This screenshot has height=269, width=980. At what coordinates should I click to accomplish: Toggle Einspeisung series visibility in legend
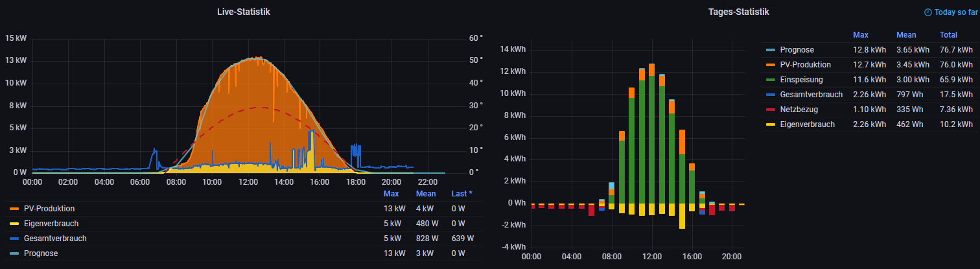point(801,80)
